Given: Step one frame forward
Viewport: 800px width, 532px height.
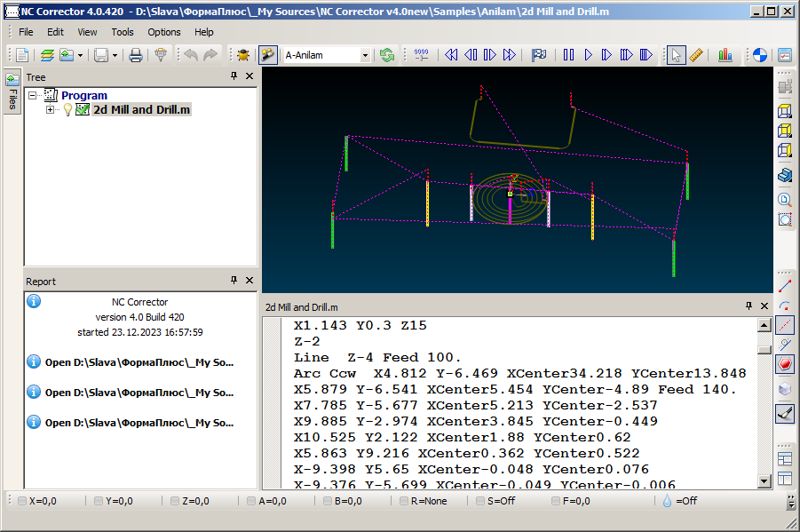Looking at the screenshot, I should tap(490, 55).
